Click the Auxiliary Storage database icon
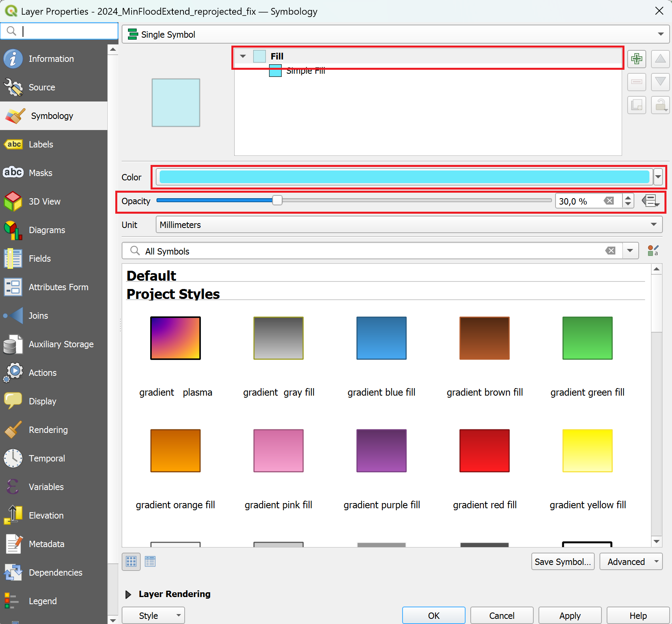This screenshot has height=624, width=672. pos(13,344)
